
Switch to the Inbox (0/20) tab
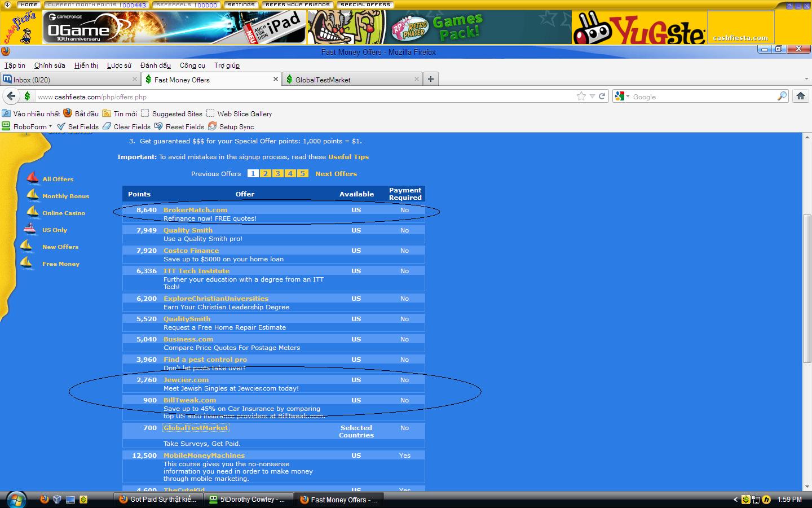[x=69, y=79]
